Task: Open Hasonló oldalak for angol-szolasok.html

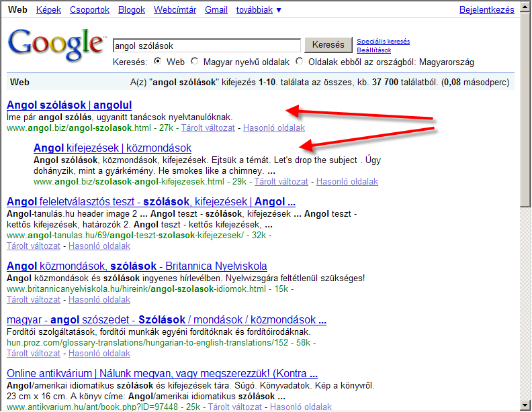Action: 274,128
